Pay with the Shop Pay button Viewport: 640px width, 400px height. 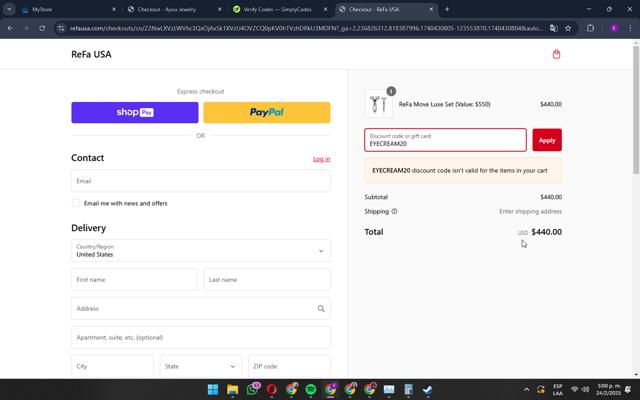135,112
